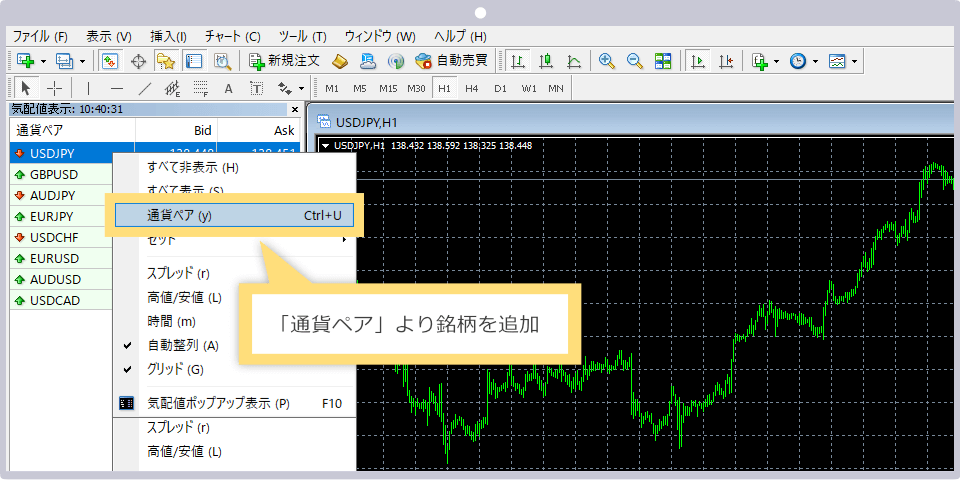Select the arrows drawing tool icon
This screenshot has width=960, height=480.
(x=285, y=88)
